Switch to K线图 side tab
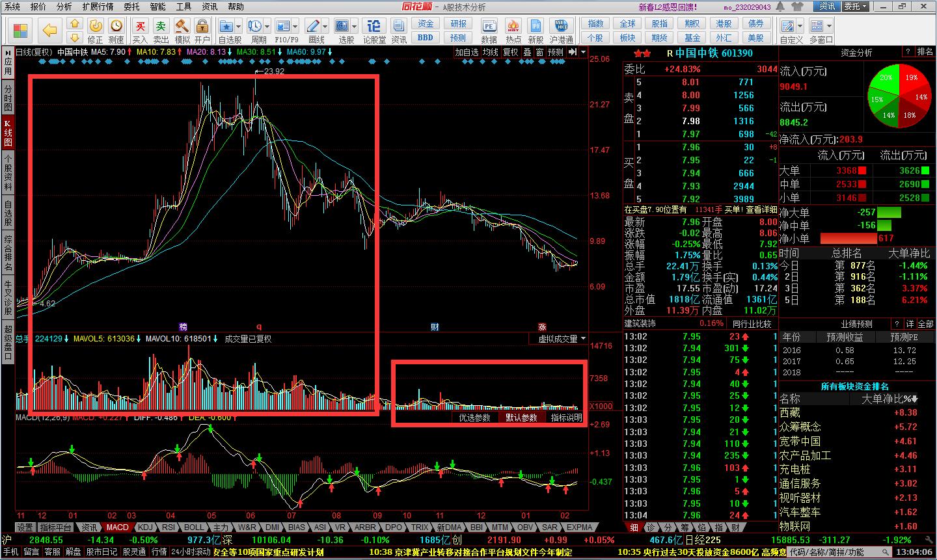Image resolution: width=937 pixels, height=560 pixels. [8, 133]
